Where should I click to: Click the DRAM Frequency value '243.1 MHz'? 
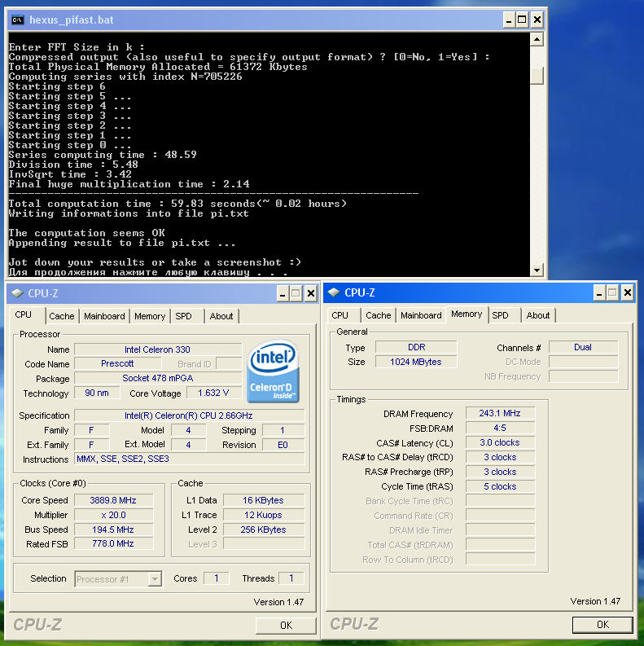point(500,413)
